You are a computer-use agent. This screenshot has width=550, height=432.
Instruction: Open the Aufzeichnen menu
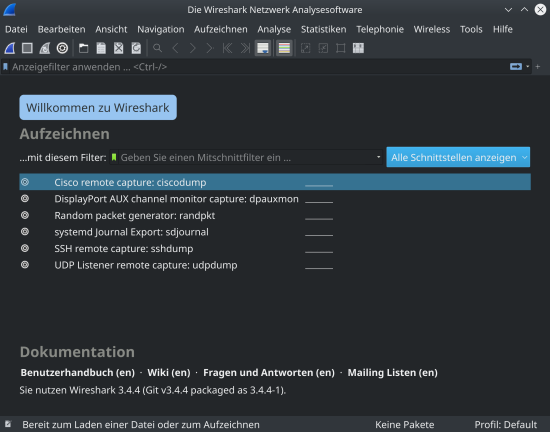pyautogui.click(x=221, y=29)
